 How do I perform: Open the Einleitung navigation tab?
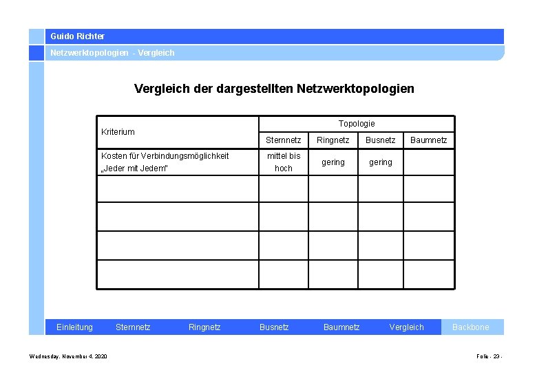[x=74, y=327]
